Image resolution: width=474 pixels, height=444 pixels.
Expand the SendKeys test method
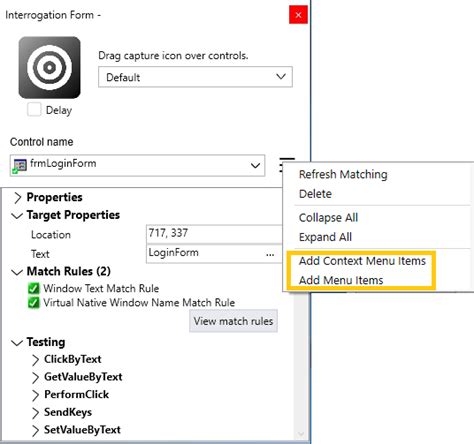[x=35, y=413]
